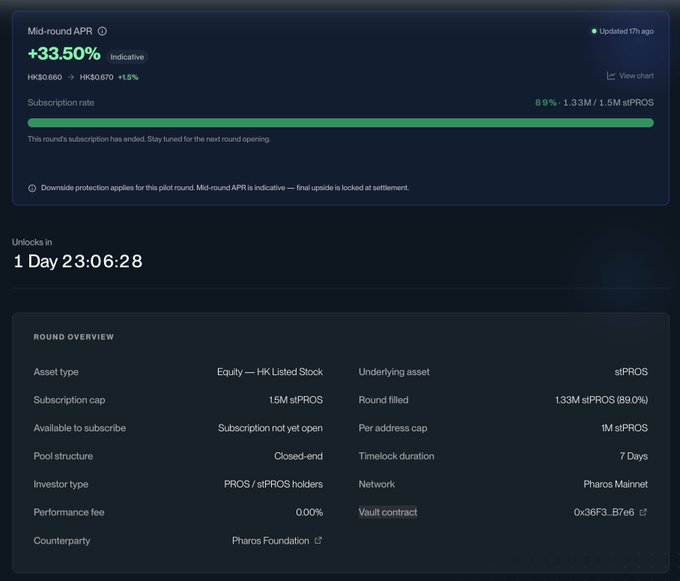Click the 1M stPROS per address cap value

[624, 428]
